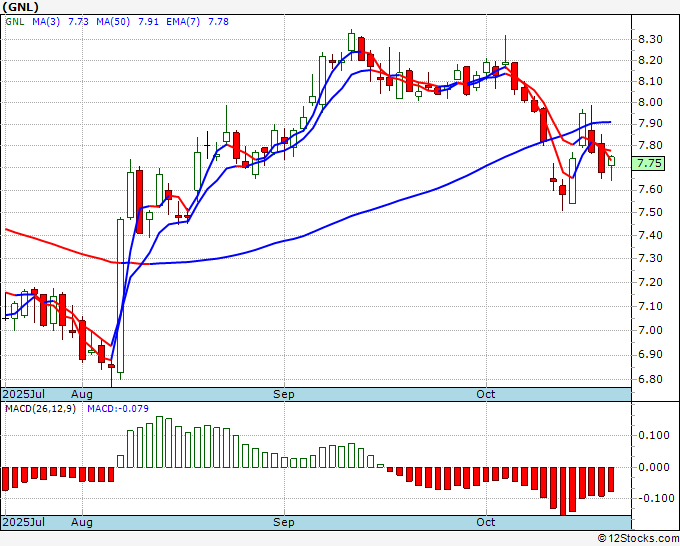Select the green GNL legend label
Screen dimensions: 680x546
[15, 22]
